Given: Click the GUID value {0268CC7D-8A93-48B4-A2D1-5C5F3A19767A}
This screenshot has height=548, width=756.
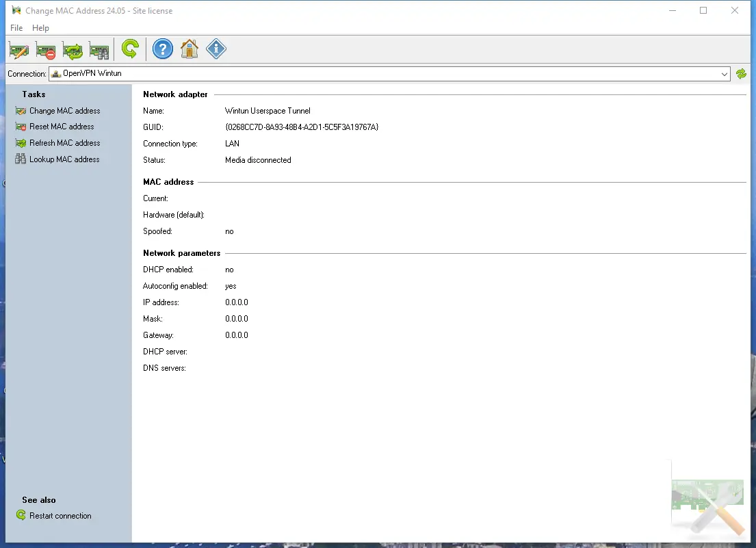Looking at the screenshot, I should [302, 127].
